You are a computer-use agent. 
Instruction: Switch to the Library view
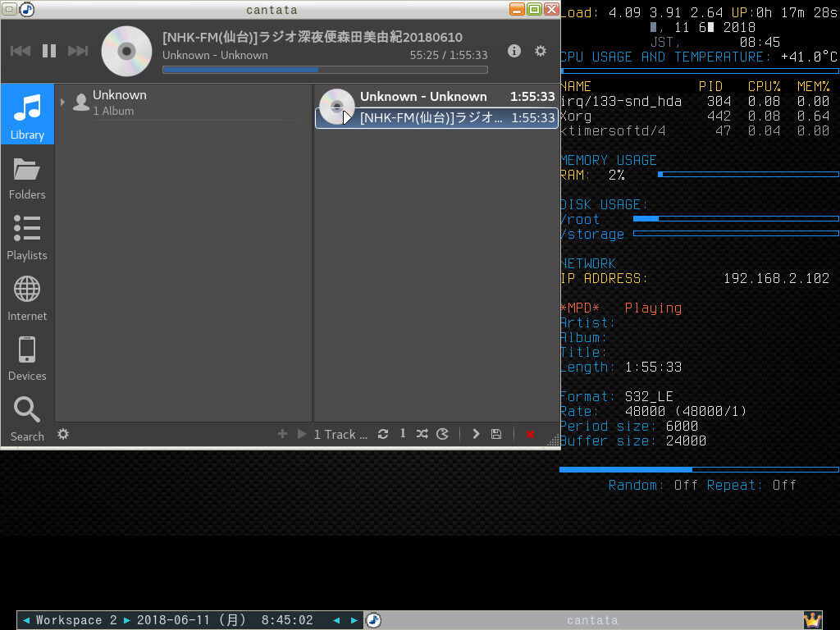pos(27,114)
